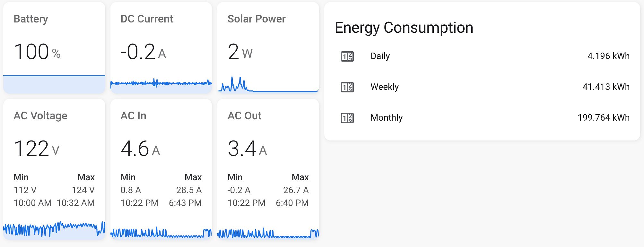
Task: Select the 41.413 kWh weekly value
Action: 606,87
